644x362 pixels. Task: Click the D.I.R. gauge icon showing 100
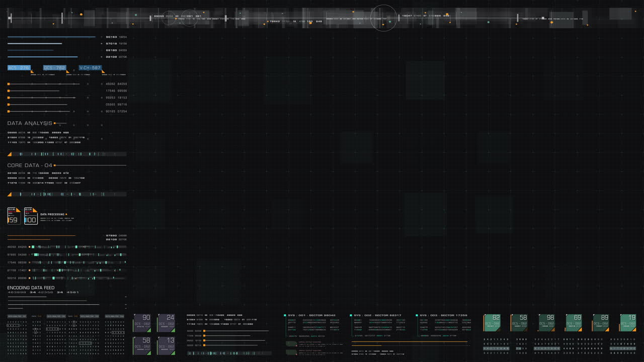31,216
